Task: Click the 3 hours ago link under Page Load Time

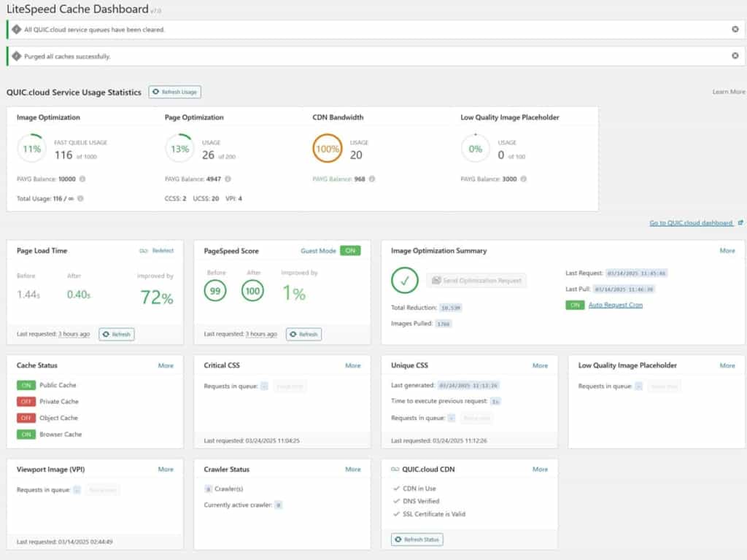Action: coord(73,334)
